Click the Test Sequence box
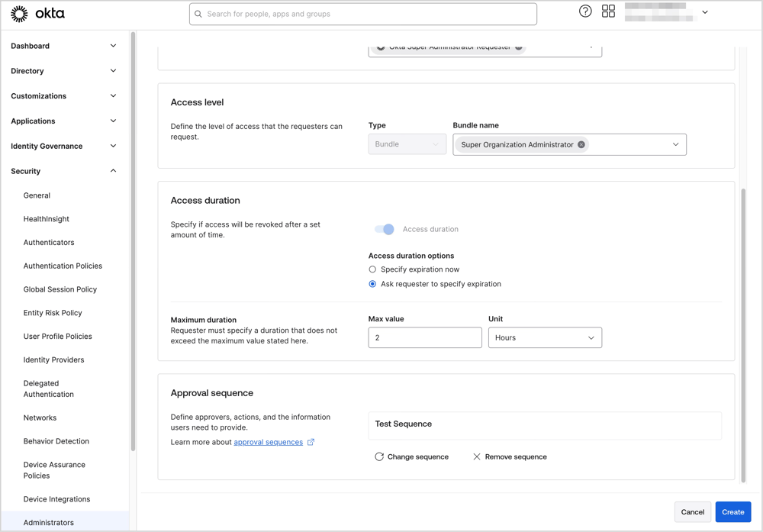The width and height of the screenshot is (763, 532). (545, 425)
